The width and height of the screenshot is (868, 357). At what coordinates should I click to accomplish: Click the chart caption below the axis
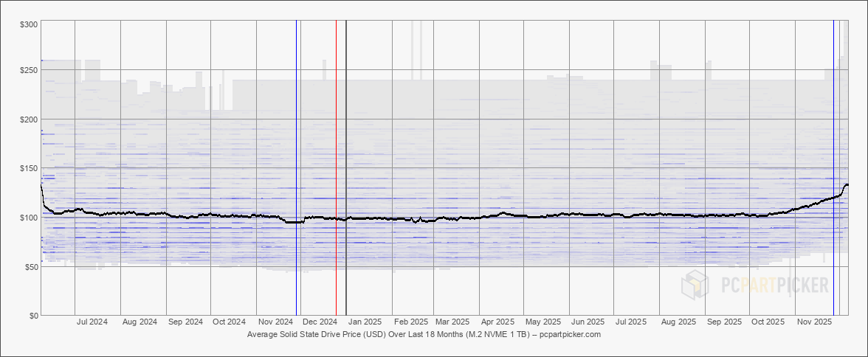click(x=424, y=334)
